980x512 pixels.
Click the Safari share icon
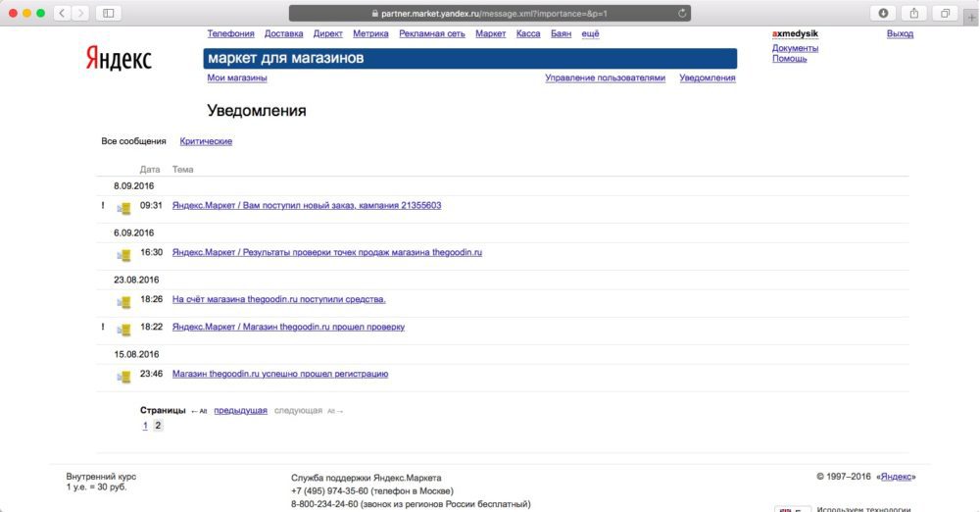913,13
